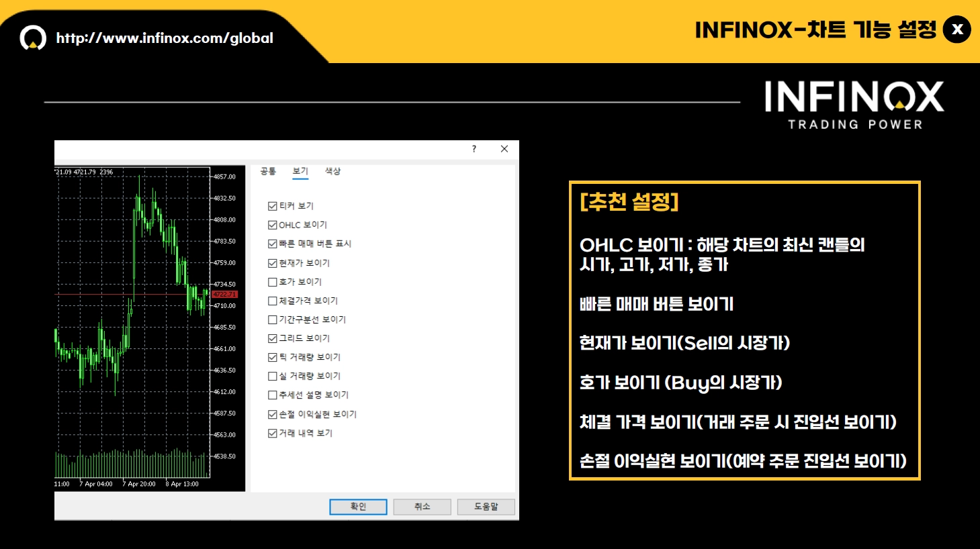Open the 색상 tab
This screenshot has height=549, width=980.
pos(332,171)
